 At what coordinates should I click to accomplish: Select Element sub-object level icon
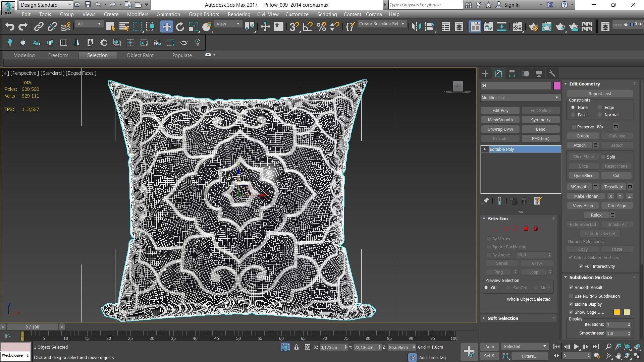[536, 229]
